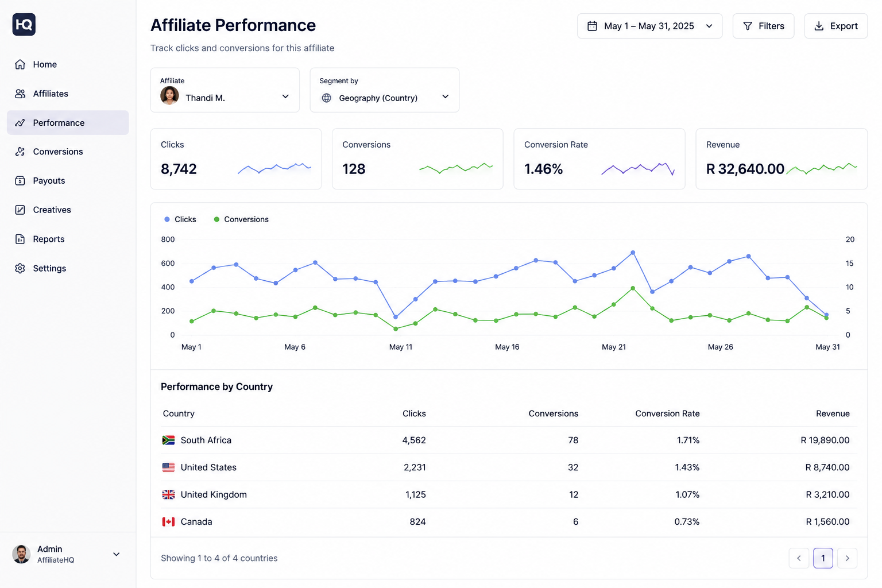
Task: Click the Admin profile avatar
Action: (x=21, y=554)
